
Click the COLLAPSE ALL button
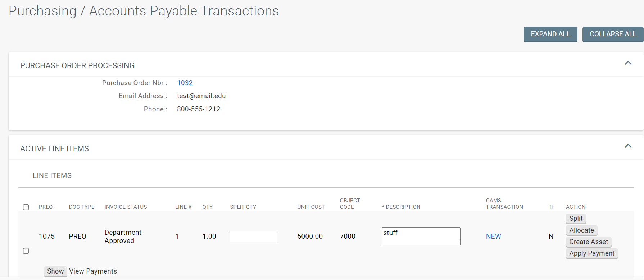[x=613, y=34]
